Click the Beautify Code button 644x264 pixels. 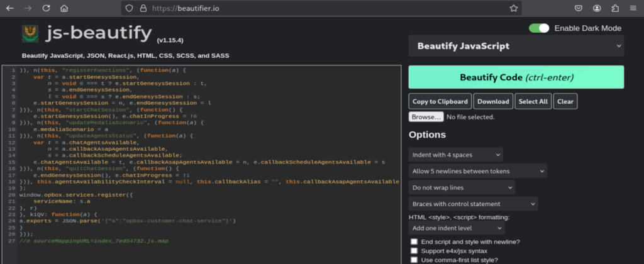pyautogui.click(x=516, y=77)
